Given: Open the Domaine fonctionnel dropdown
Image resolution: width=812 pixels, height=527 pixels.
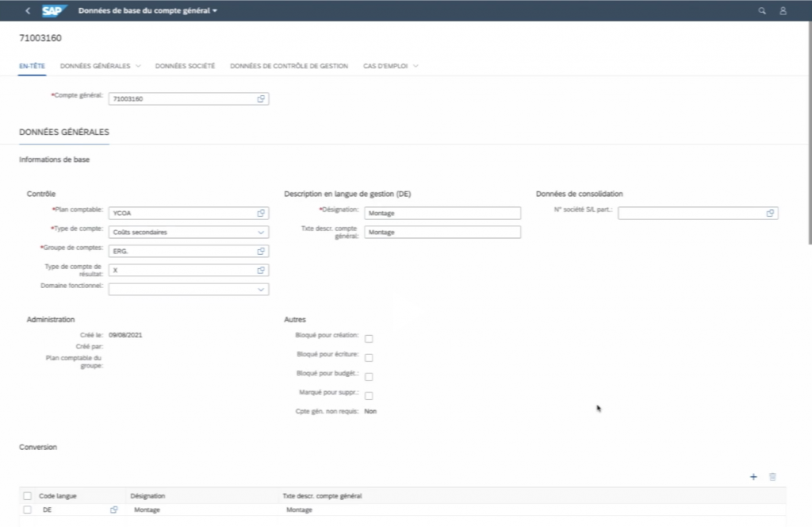Looking at the screenshot, I should pos(261,290).
